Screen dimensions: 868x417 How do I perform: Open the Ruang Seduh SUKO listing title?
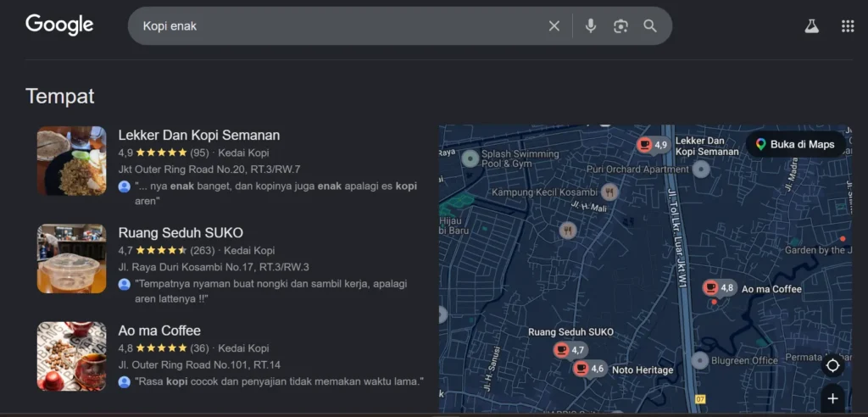coord(181,232)
